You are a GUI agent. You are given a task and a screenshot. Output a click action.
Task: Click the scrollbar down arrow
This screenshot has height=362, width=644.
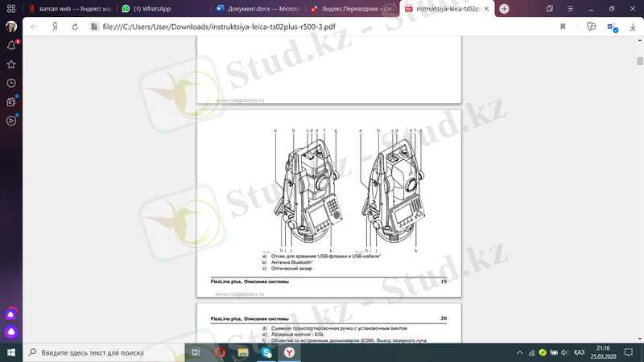[x=639, y=339]
